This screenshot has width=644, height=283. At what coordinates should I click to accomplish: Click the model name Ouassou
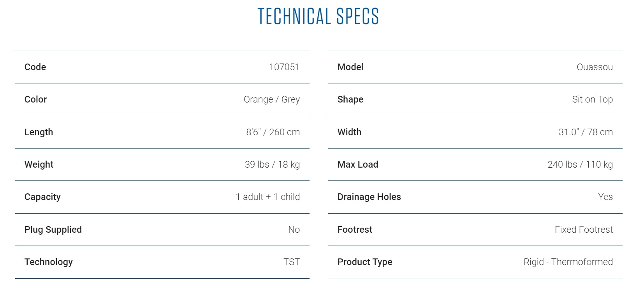tap(595, 67)
